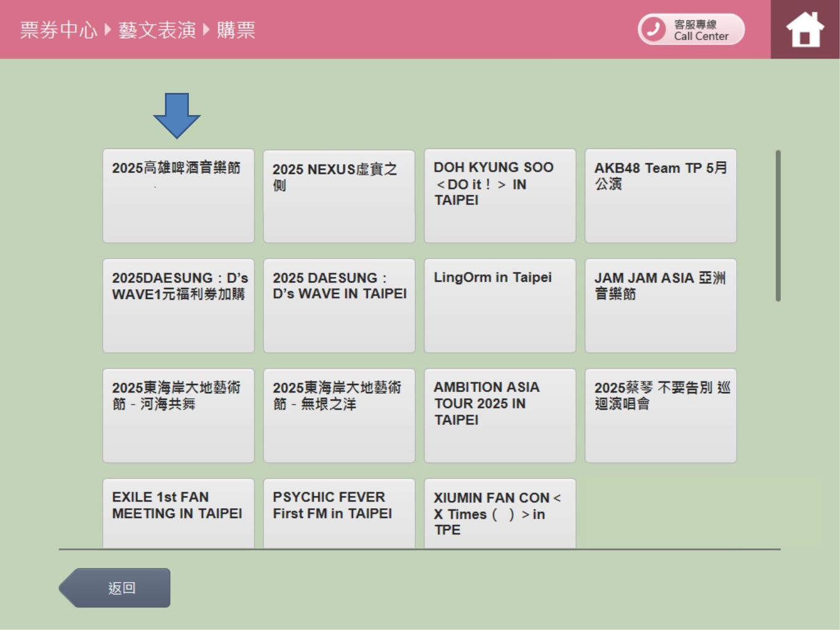The width and height of the screenshot is (840, 630).
Task: Select EXILE 1st FAN MEETING IN TAIPEI
Action: [178, 513]
